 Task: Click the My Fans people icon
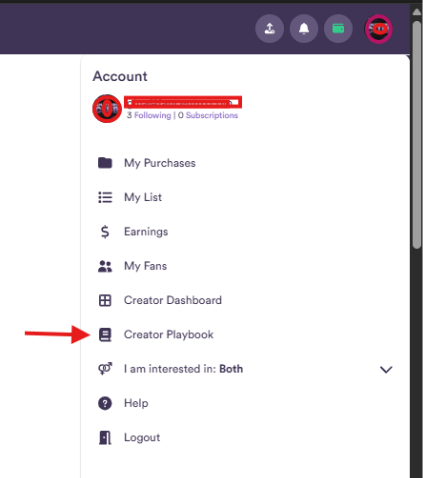[x=105, y=266]
